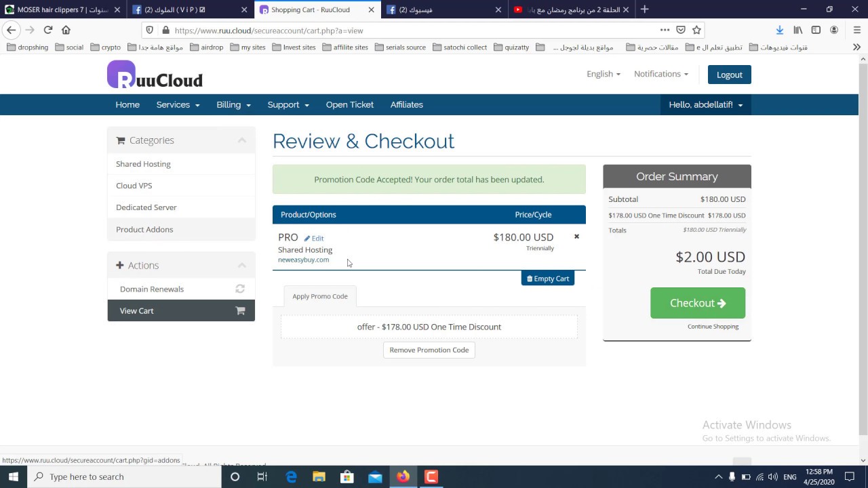Open Dedicated Server category
Screen dimensions: 868x488
tap(181, 207)
